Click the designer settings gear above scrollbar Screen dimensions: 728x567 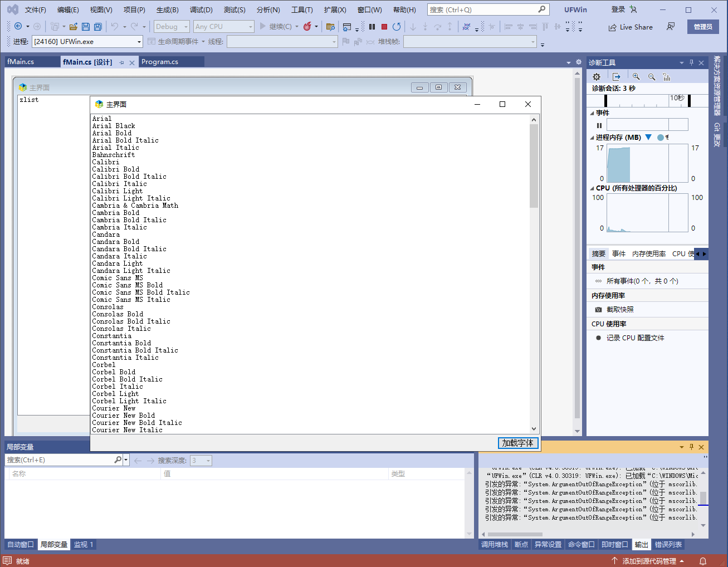click(579, 62)
